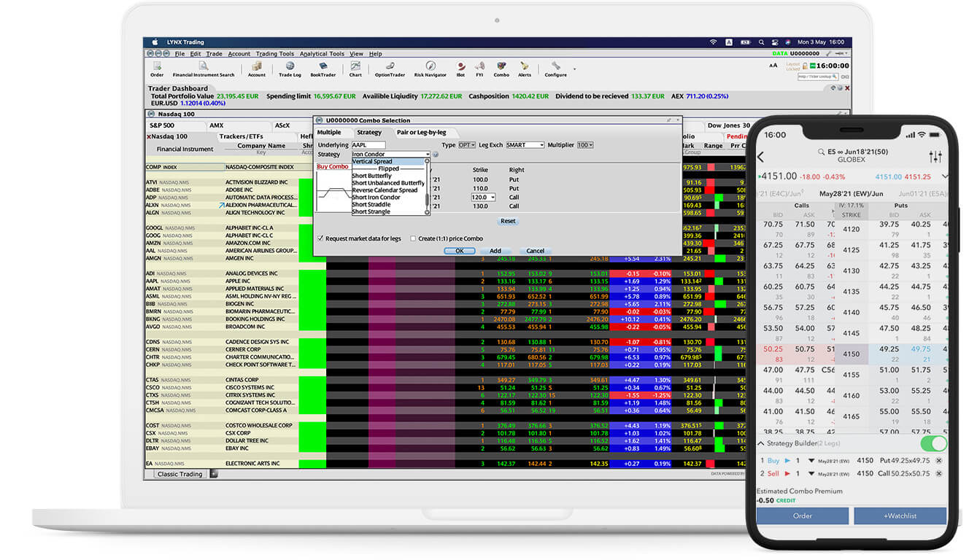Select the May28'21 (EW)/Jun expiry on phone

point(851,193)
